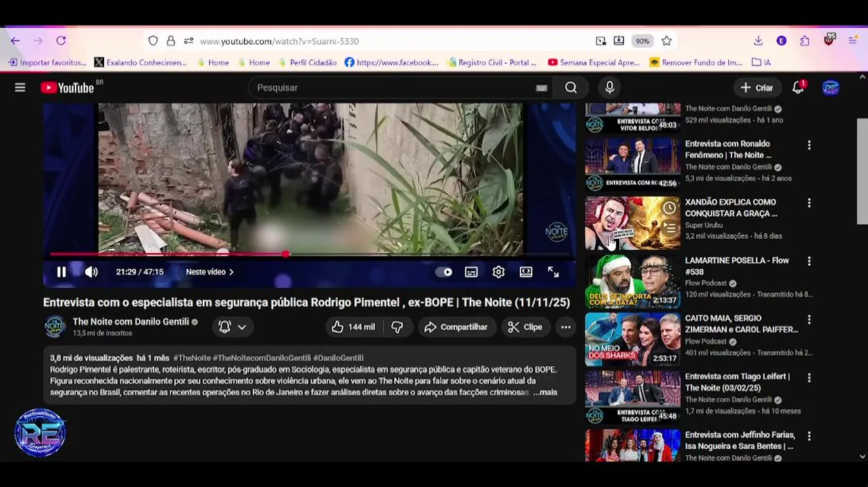868x487 pixels.
Task: Click the Criar button
Action: point(756,87)
